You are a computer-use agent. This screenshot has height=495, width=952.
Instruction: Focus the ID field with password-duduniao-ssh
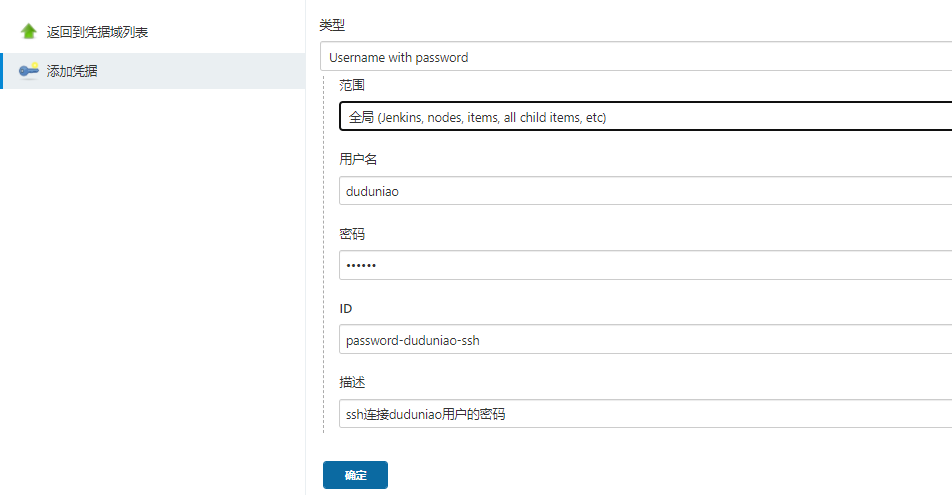pyautogui.click(x=646, y=340)
